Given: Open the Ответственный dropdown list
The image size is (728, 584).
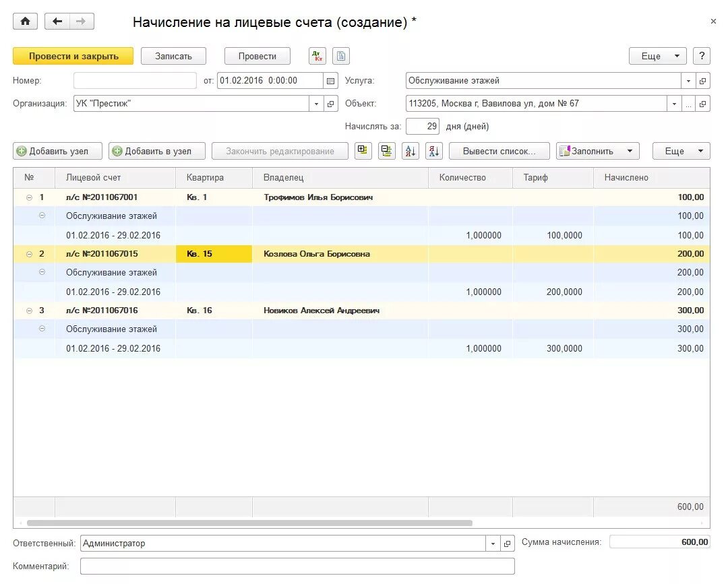Looking at the screenshot, I should pos(493,543).
